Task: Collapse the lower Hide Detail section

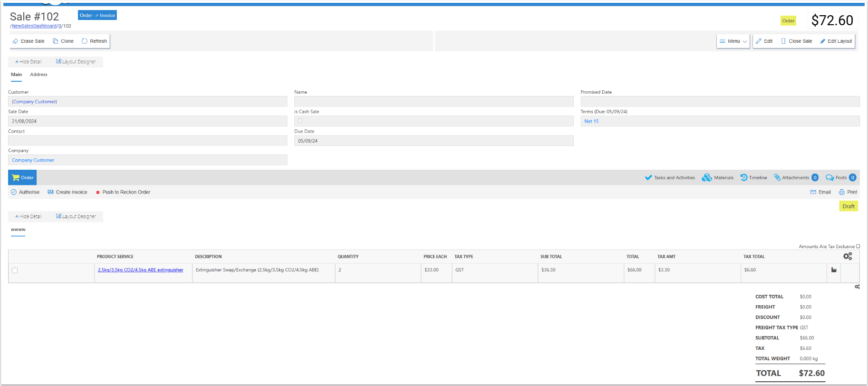Action: pyautogui.click(x=28, y=216)
